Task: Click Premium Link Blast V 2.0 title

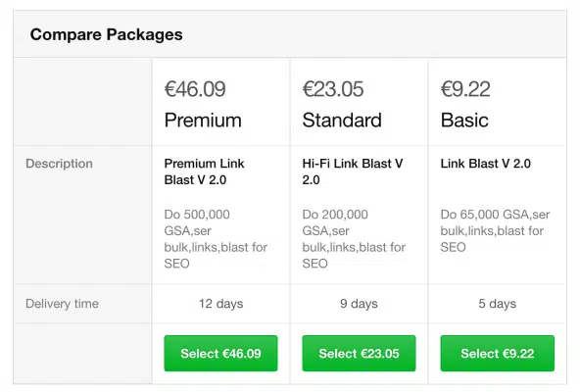Action: pos(204,171)
